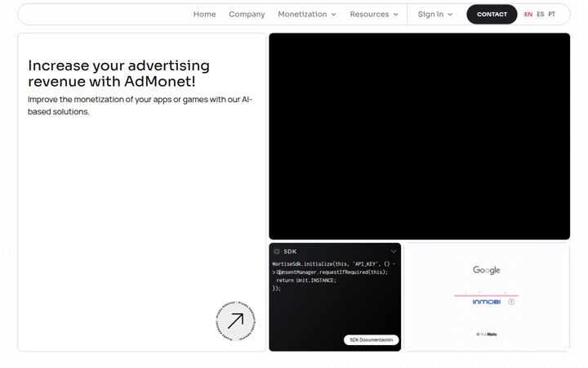
Task: Collapse the SDK card with its chevron
Action: coord(394,252)
